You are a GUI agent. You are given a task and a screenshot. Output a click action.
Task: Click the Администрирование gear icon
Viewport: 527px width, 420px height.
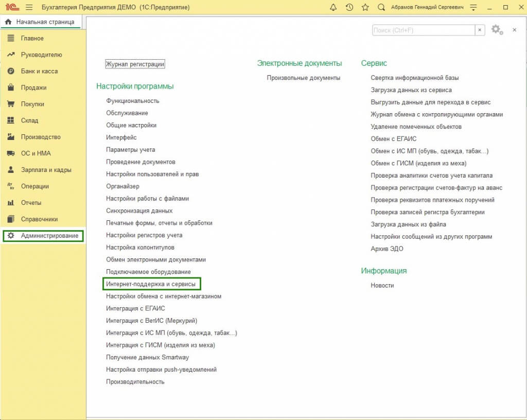(11, 236)
